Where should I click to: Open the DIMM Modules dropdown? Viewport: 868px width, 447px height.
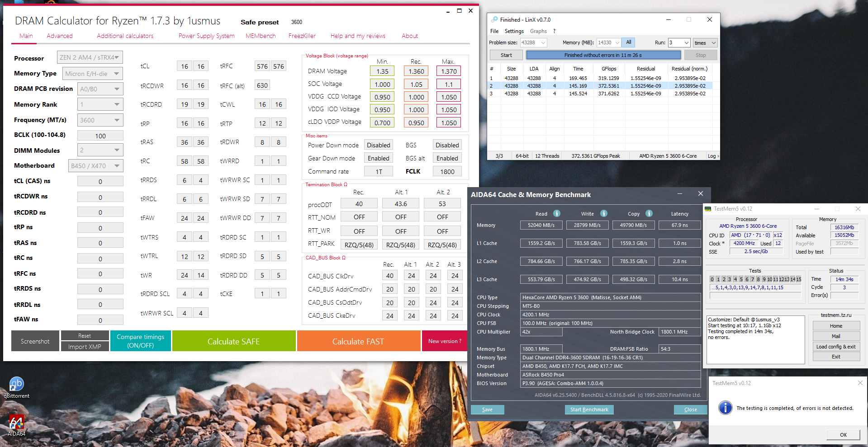click(100, 150)
